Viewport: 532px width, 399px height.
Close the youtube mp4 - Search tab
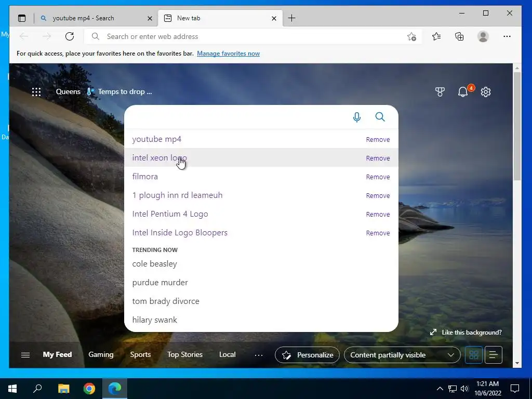[150, 18]
